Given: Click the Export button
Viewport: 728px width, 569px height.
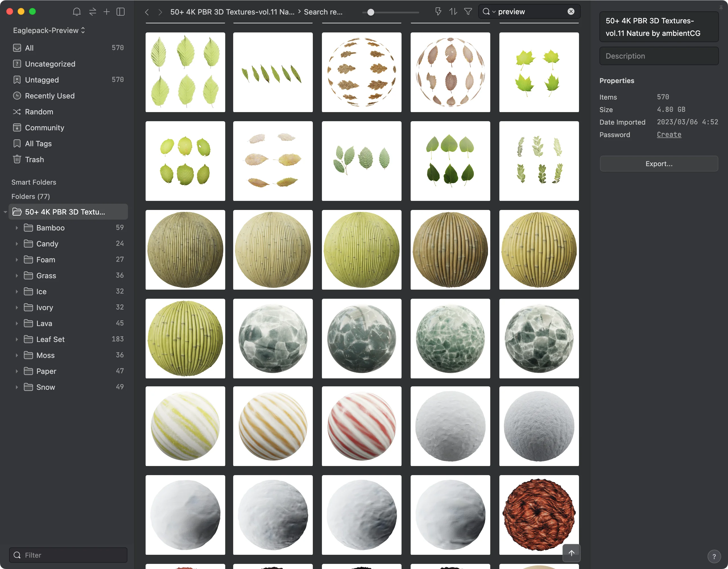Looking at the screenshot, I should tap(658, 163).
